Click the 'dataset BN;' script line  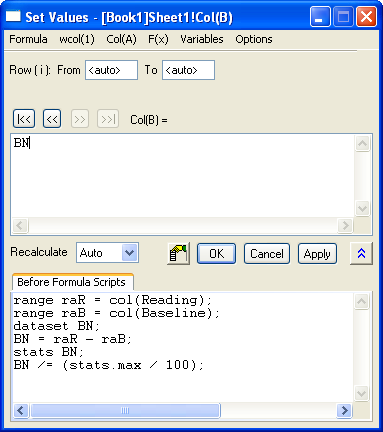[56, 326]
